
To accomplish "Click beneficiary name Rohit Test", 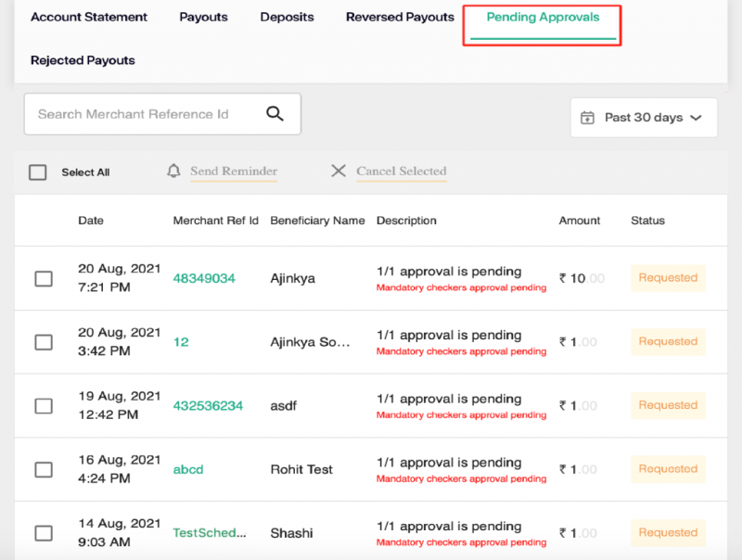I will pyautogui.click(x=301, y=469).
